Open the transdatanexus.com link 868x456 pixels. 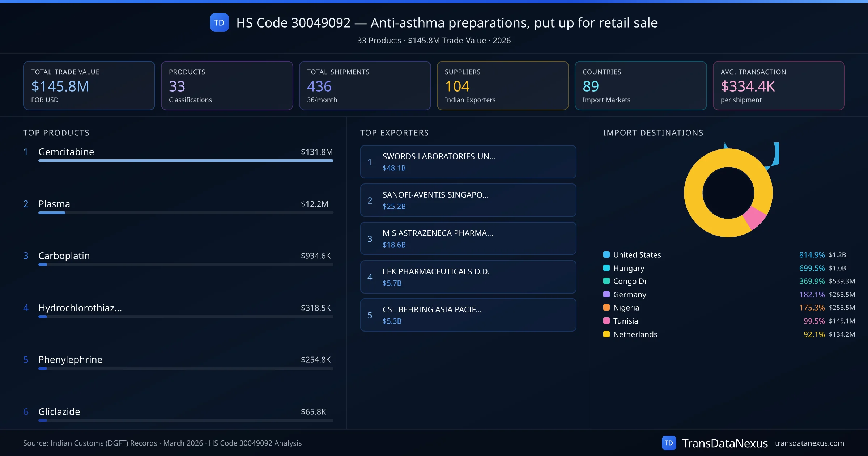809,443
